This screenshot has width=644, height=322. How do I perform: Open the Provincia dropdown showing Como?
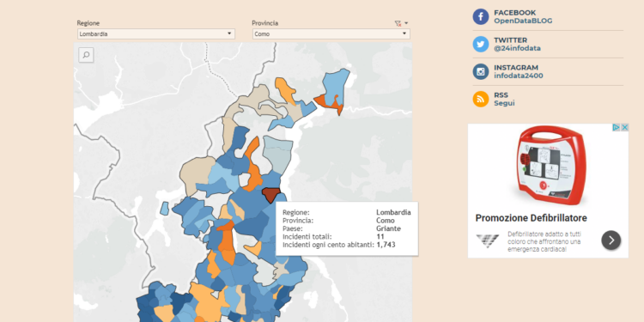[x=331, y=34]
